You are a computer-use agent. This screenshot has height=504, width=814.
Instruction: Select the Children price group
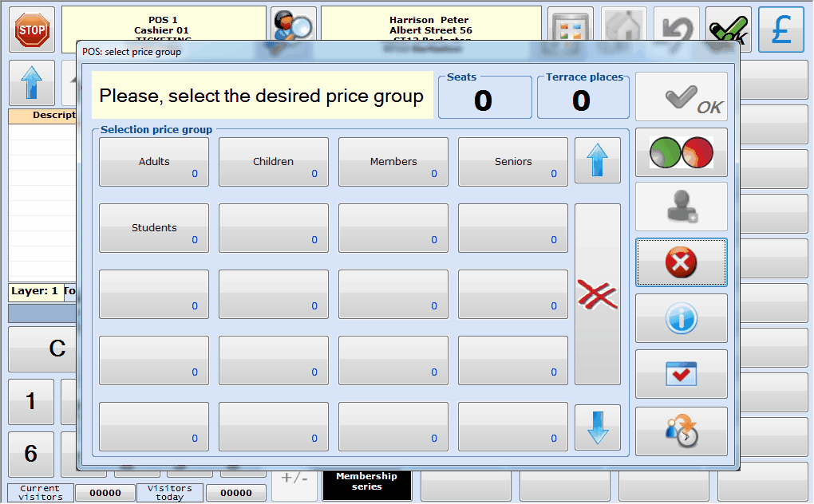[274, 162]
